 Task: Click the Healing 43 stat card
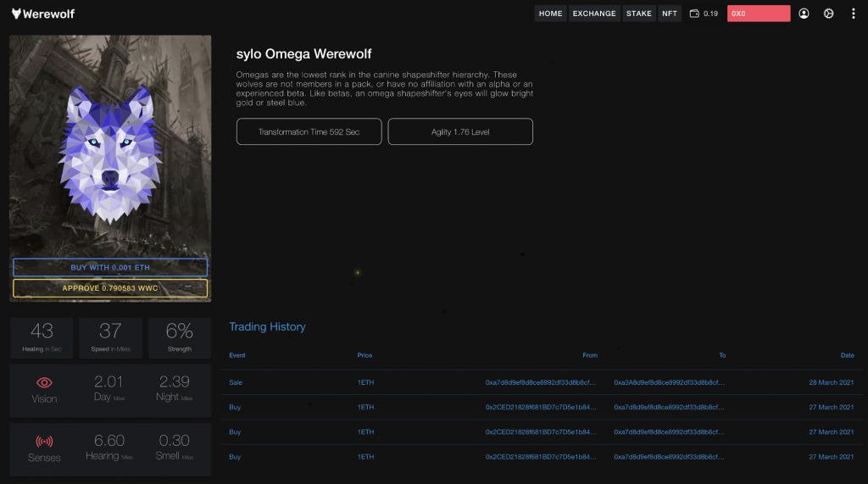pos(42,338)
